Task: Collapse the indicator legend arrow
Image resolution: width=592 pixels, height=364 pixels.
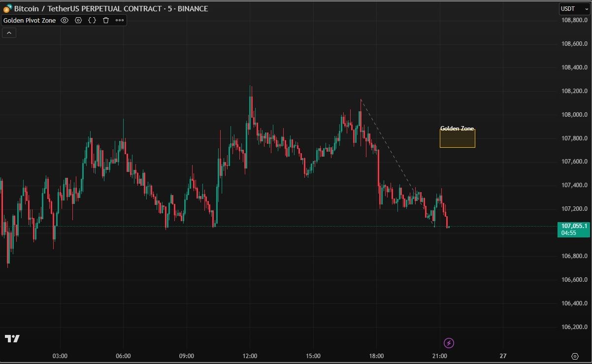Action: (x=9, y=32)
